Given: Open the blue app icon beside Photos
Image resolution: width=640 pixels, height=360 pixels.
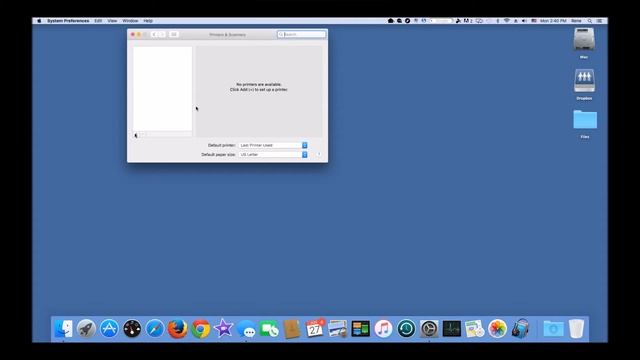Looking at the screenshot, I should pos(520,329).
